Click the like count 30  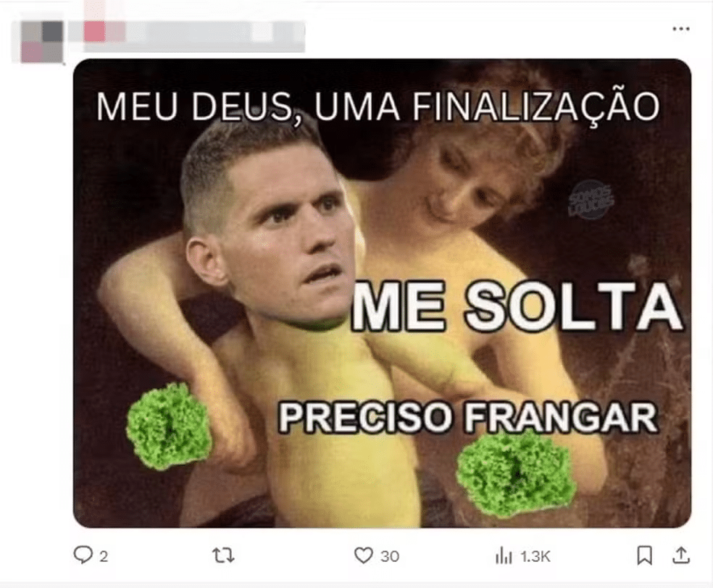[x=390, y=556]
